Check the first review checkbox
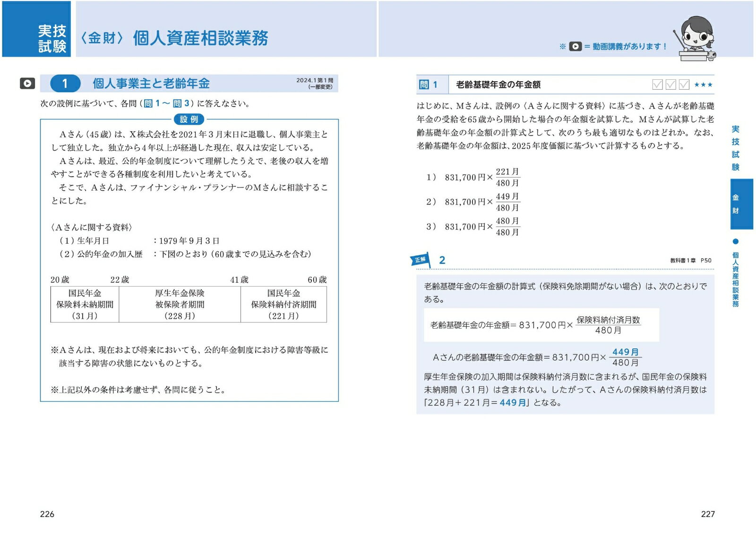The width and height of the screenshot is (756, 534). (x=657, y=85)
